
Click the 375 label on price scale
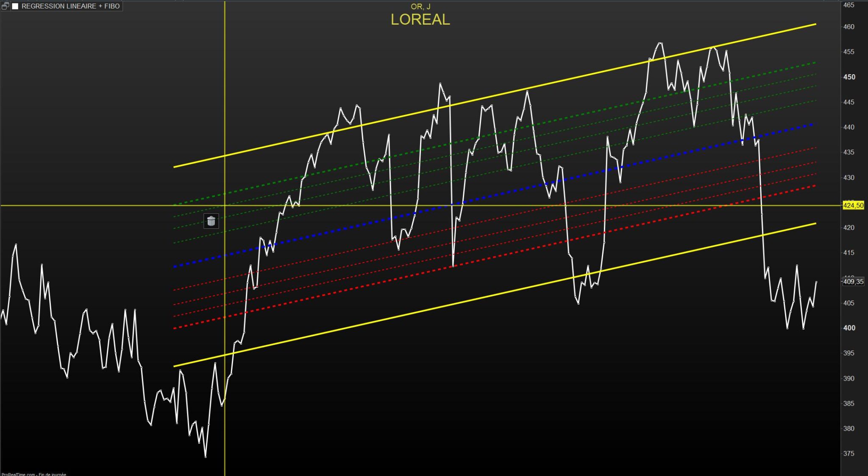click(x=849, y=454)
